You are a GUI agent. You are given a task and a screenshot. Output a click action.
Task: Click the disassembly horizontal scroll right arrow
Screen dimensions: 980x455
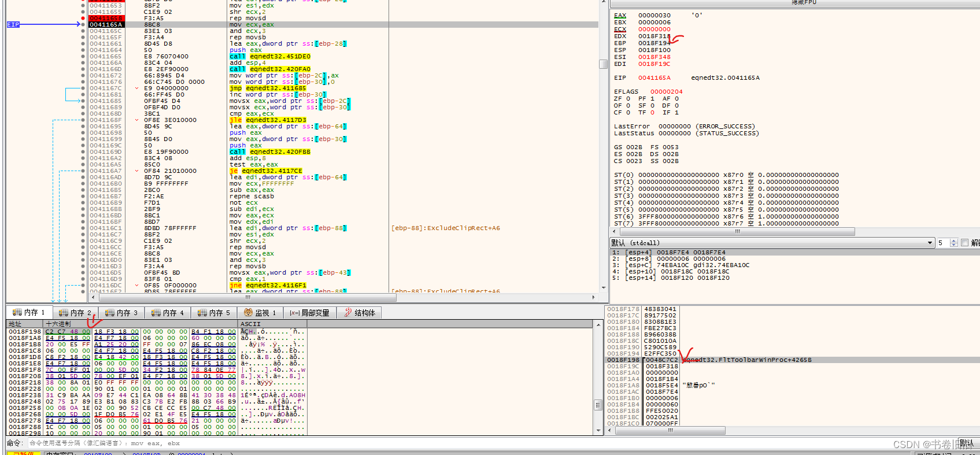593,298
